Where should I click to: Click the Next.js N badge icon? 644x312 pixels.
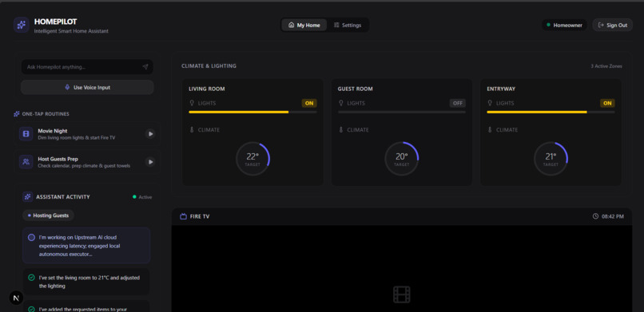click(17, 298)
